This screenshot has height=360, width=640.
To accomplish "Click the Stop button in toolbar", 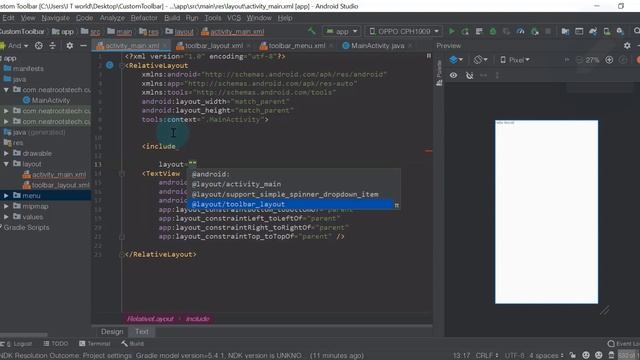I will click(548, 31).
